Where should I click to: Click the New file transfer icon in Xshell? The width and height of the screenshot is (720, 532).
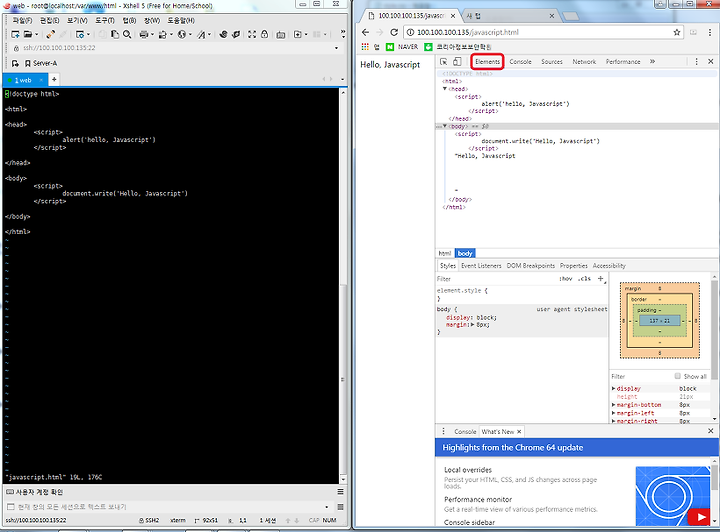[x=298, y=34]
